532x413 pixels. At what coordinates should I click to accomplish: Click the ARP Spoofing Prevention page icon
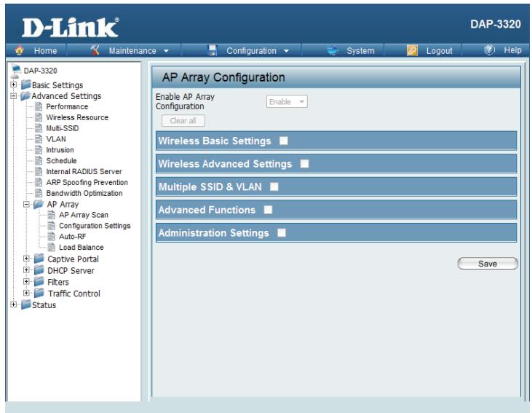(39, 182)
